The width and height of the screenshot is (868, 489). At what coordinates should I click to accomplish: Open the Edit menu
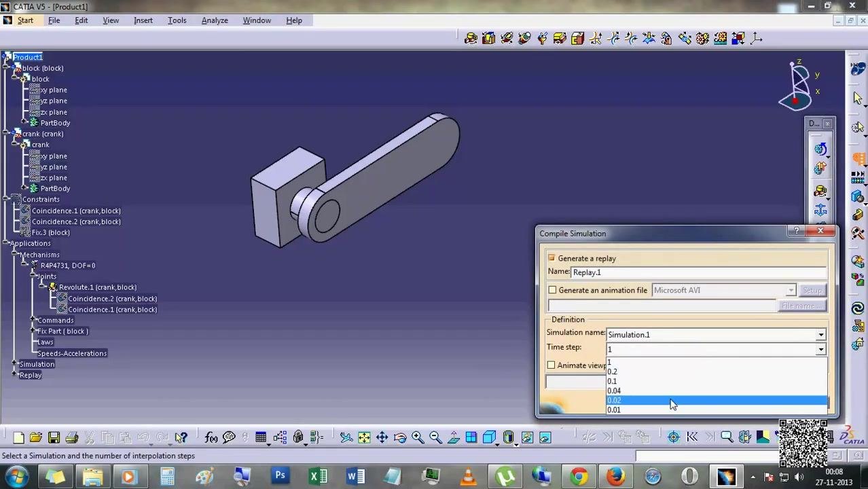81,20
